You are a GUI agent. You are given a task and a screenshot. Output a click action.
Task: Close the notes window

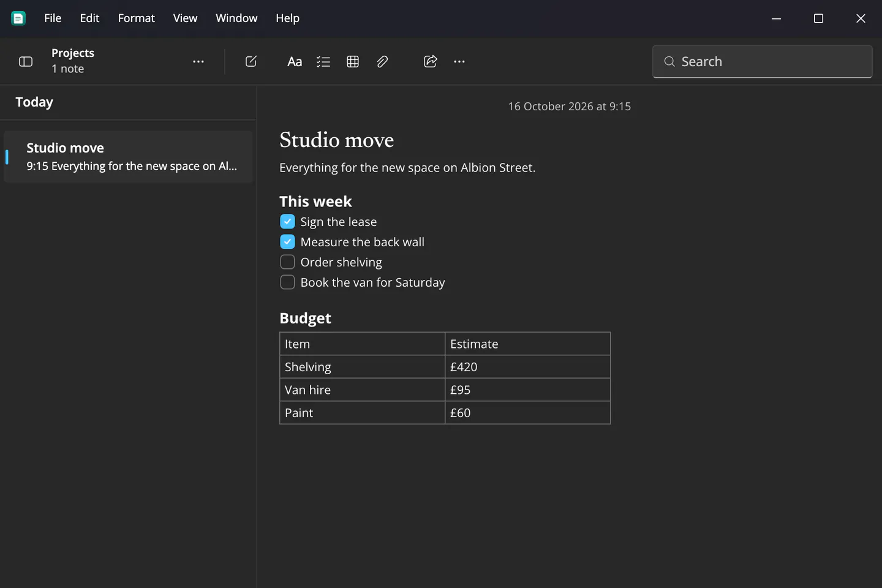tap(861, 18)
